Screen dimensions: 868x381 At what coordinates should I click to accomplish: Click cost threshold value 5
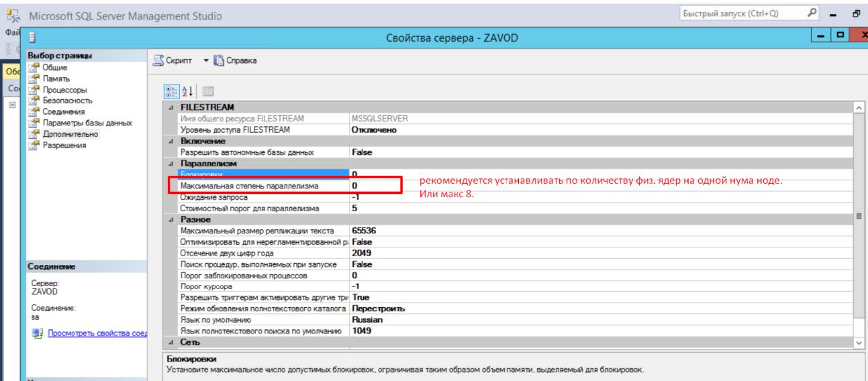pos(354,208)
